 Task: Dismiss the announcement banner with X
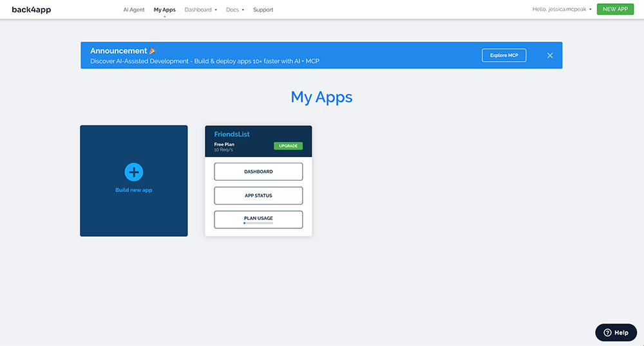550,55
